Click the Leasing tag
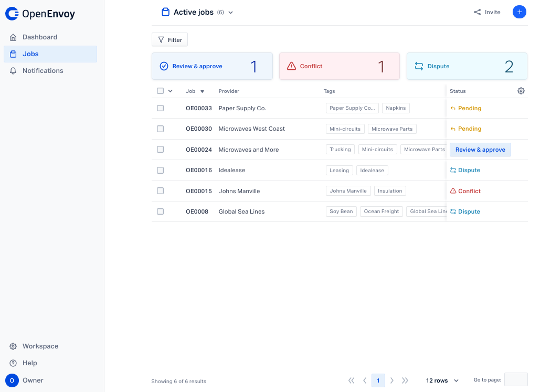551x392 pixels. pyautogui.click(x=339, y=171)
